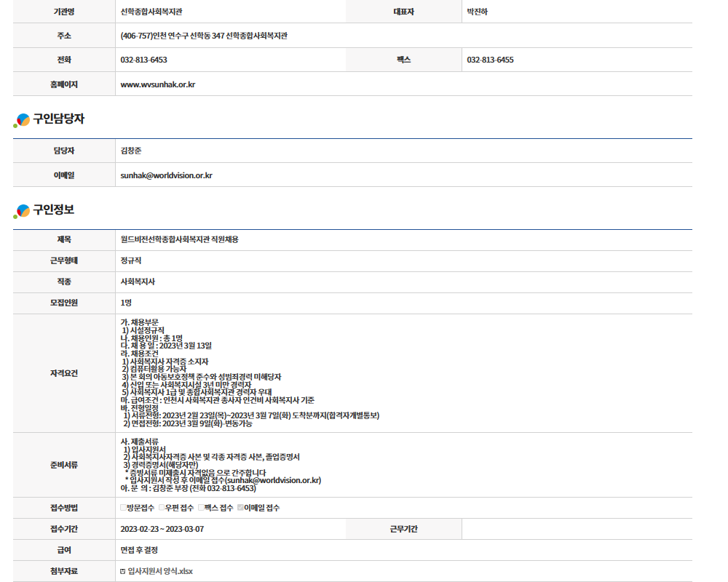Image resolution: width=728 pixels, height=582 pixels.
Task: Click the 근무기간 label cell
Action: click(404, 529)
